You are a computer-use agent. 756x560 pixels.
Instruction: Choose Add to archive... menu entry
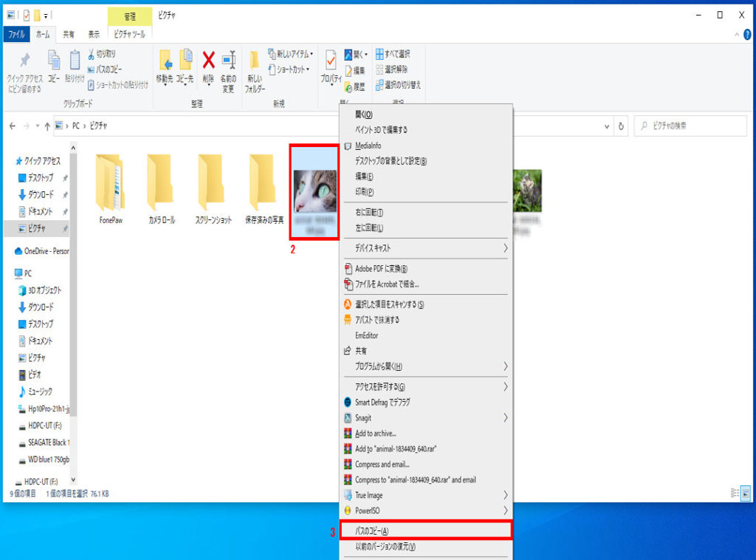376,434
